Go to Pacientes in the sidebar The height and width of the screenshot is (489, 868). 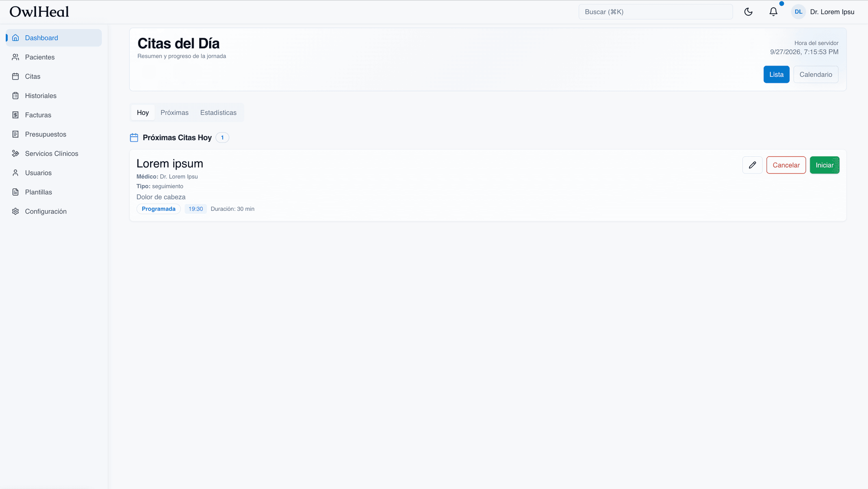[x=54, y=57]
